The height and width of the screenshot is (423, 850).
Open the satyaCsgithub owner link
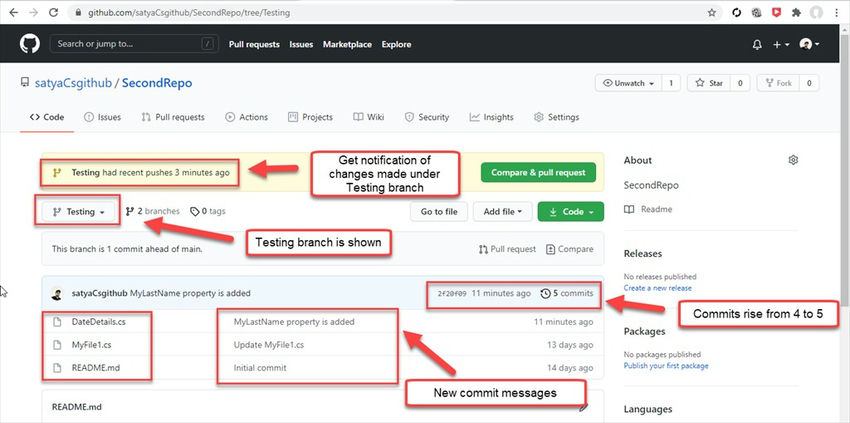(73, 83)
